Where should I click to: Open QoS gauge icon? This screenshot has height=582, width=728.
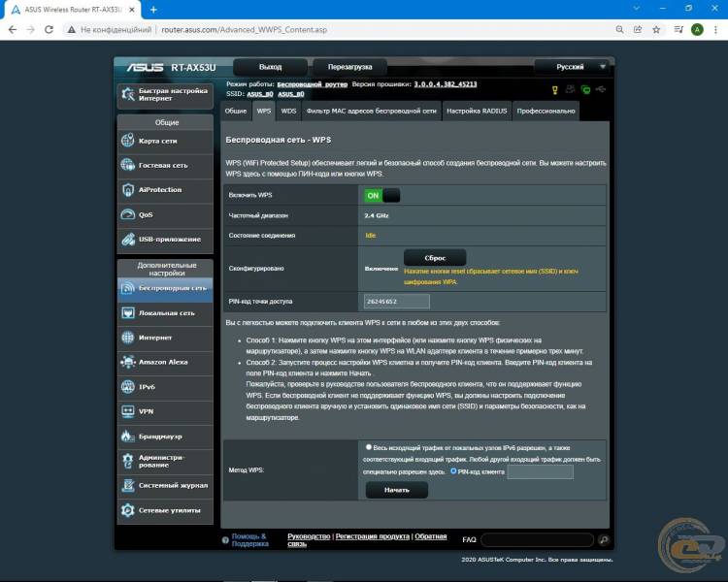(x=128, y=214)
